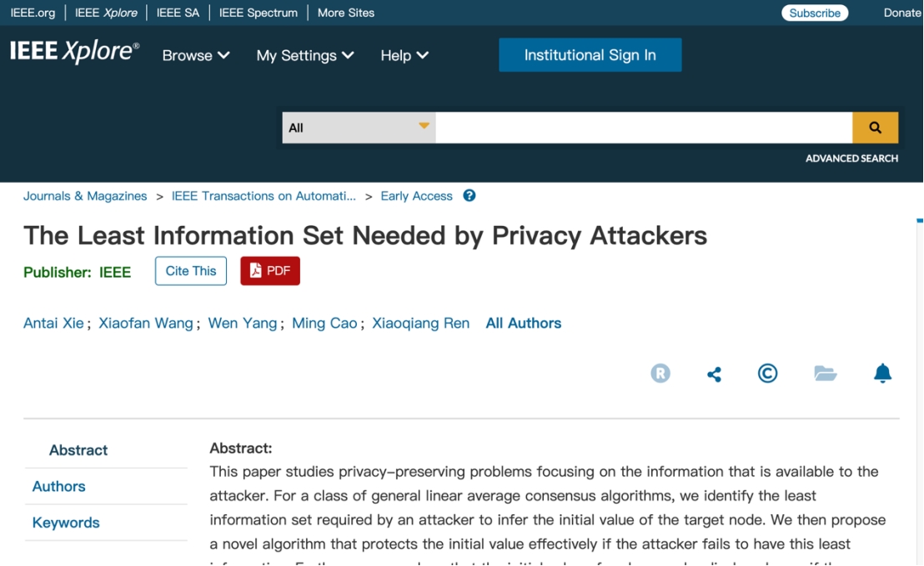Image resolution: width=924 pixels, height=566 pixels.
Task: Open the Early Access help question icon
Action: point(470,196)
